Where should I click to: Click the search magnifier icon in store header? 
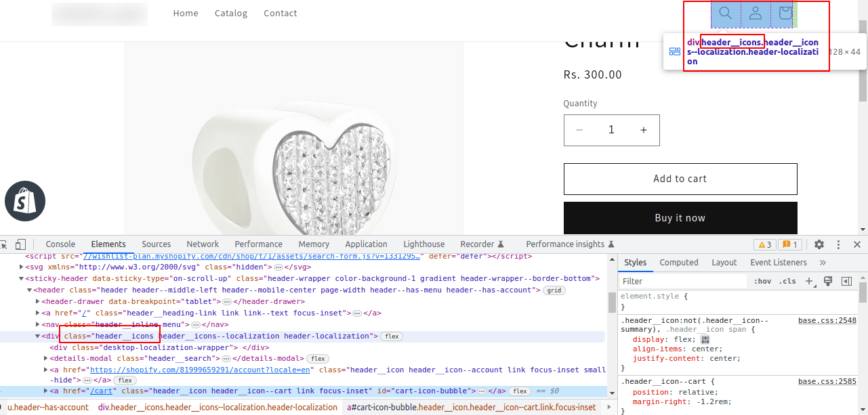[725, 13]
